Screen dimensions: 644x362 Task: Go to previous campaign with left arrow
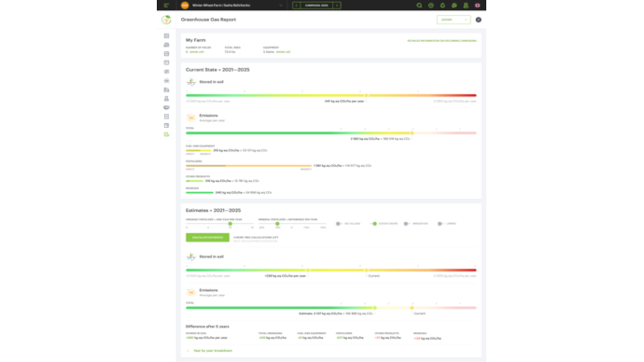(296, 6)
